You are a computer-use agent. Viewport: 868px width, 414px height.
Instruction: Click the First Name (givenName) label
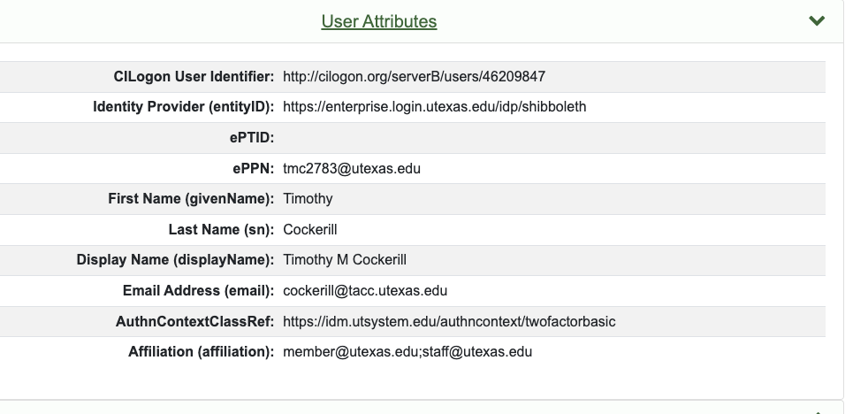tap(191, 199)
